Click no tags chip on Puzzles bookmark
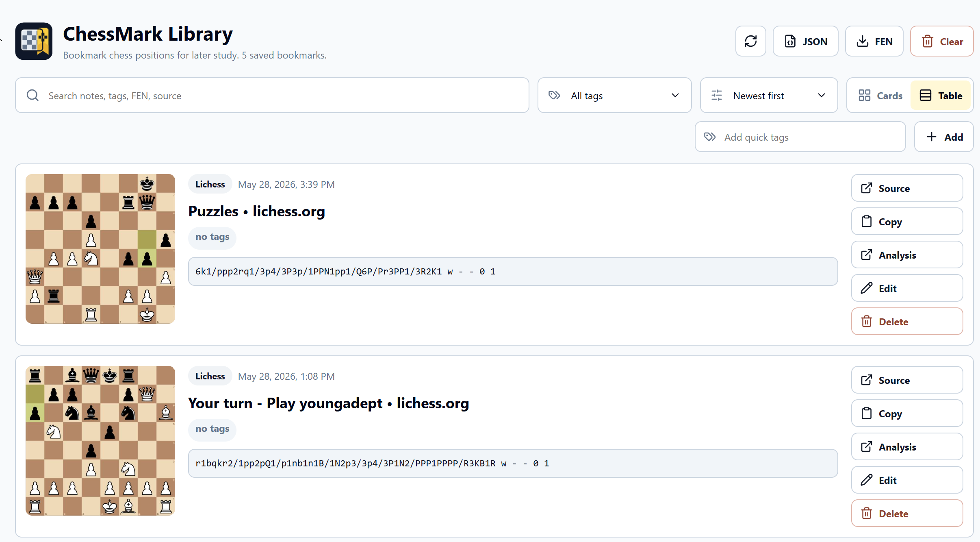Image resolution: width=980 pixels, height=542 pixels. point(212,237)
